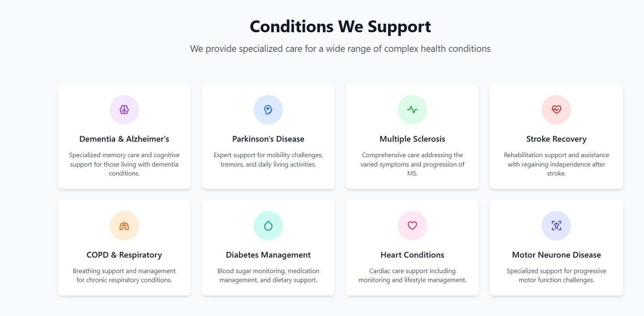Click the Stroke Recovery rehabilitation description

pyautogui.click(x=556, y=164)
